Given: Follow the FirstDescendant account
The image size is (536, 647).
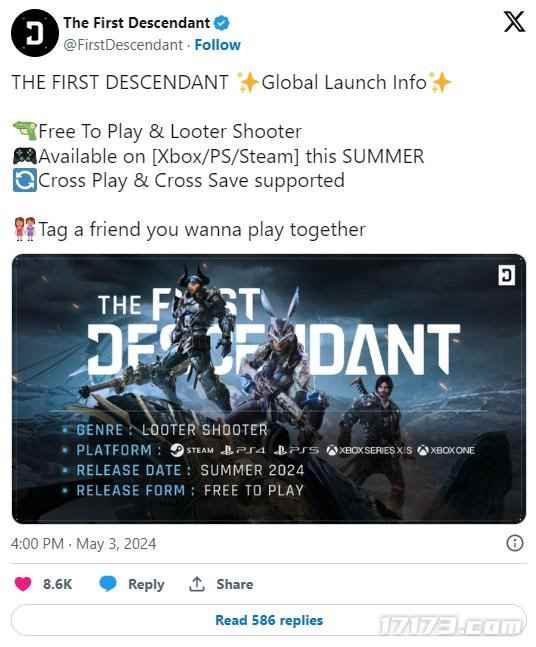Looking at the screenshot, I should coord(217,45).
